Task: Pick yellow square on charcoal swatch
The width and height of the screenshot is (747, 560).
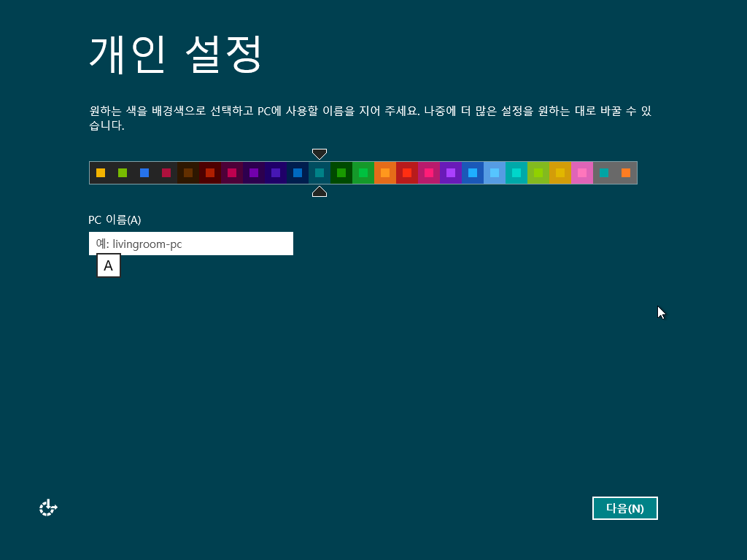Action: tap(101, 173)
